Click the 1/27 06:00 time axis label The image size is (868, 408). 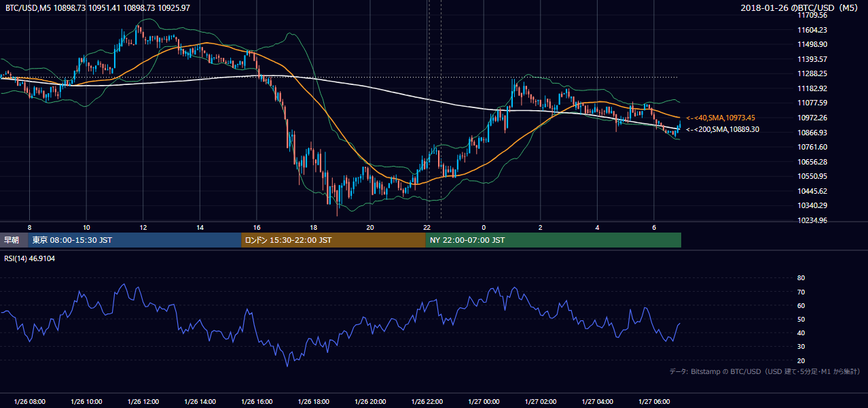654,402
